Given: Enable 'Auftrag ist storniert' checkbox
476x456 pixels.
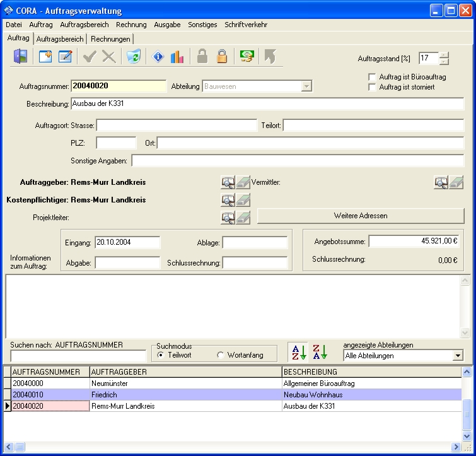Looking at the screenshot, I should 372,87.
